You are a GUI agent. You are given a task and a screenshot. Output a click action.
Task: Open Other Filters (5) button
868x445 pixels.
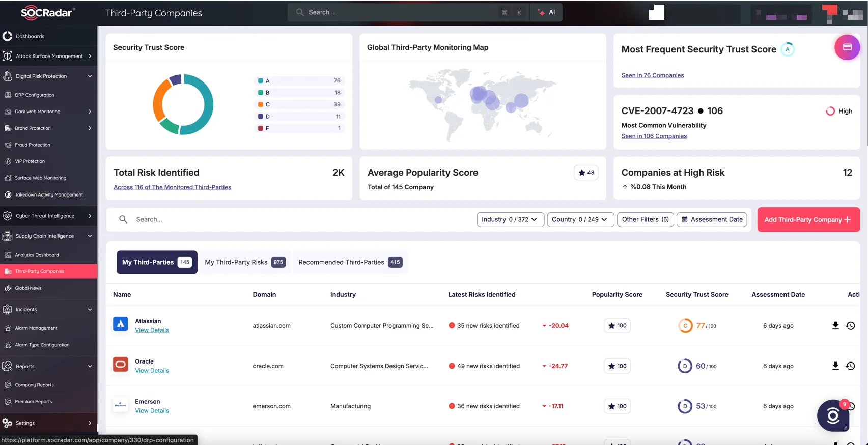pos(646,219)
